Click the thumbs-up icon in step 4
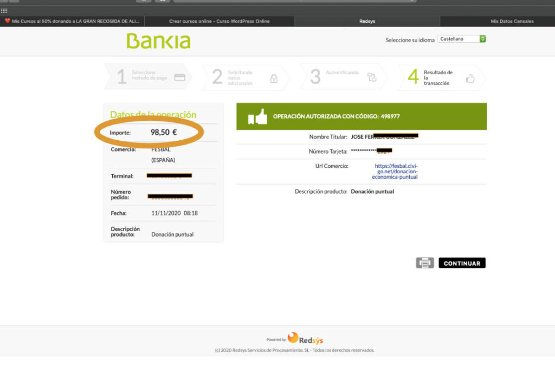 coord(470,79)
